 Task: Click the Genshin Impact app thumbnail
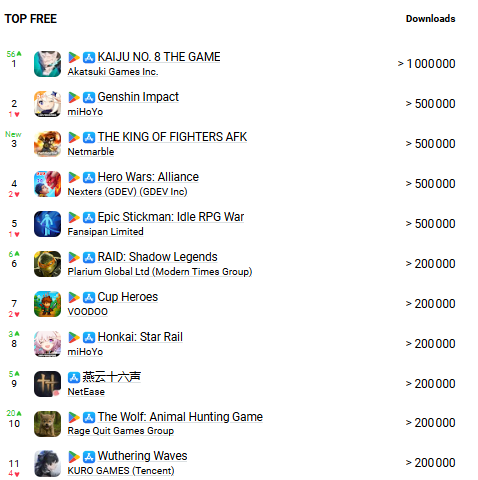coord(47,104)
